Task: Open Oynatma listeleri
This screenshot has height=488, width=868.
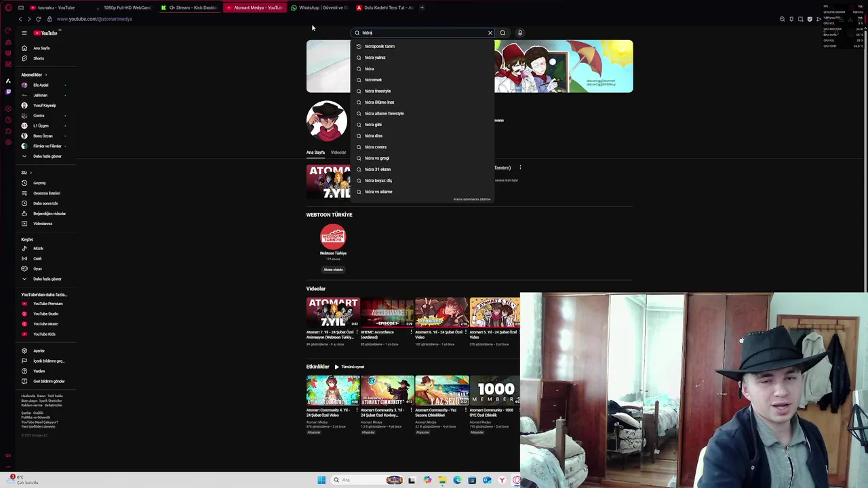Action: [46, 193]
